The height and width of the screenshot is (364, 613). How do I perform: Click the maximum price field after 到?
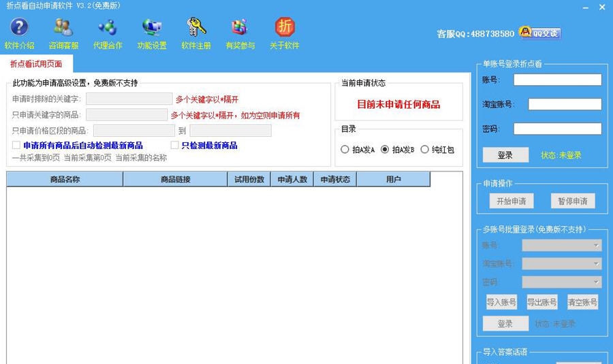tap(231, 131)
